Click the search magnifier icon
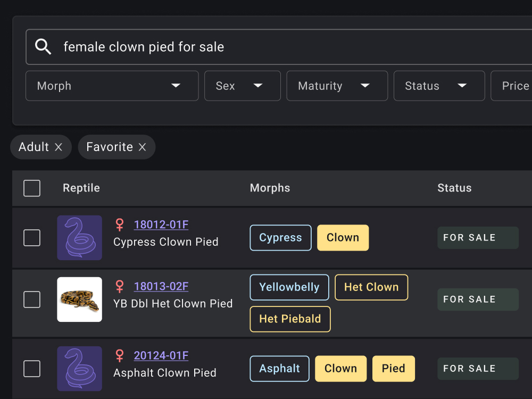 43,47
